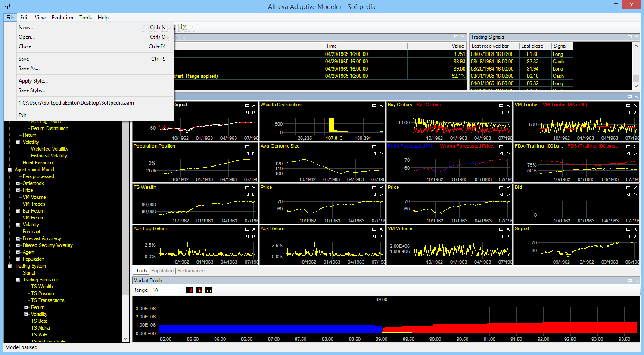Choose Save As... in the File menu

(89, 68)
